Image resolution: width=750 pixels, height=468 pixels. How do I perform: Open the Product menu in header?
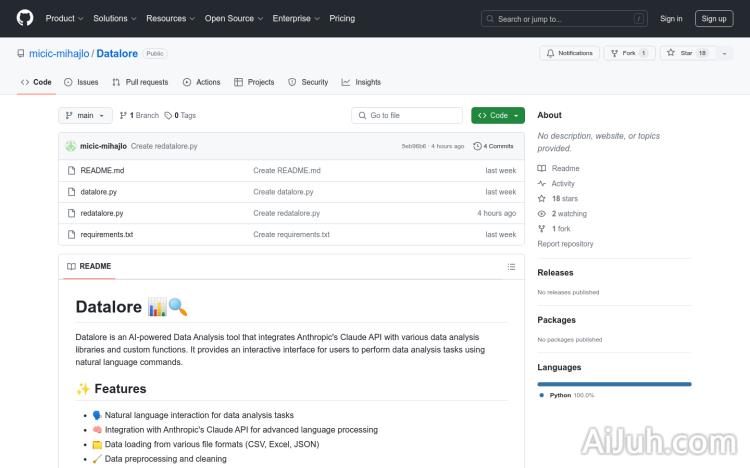[64, 18]
